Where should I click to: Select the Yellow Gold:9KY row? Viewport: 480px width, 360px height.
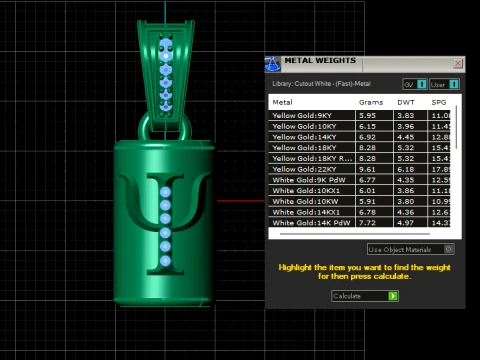359,115
